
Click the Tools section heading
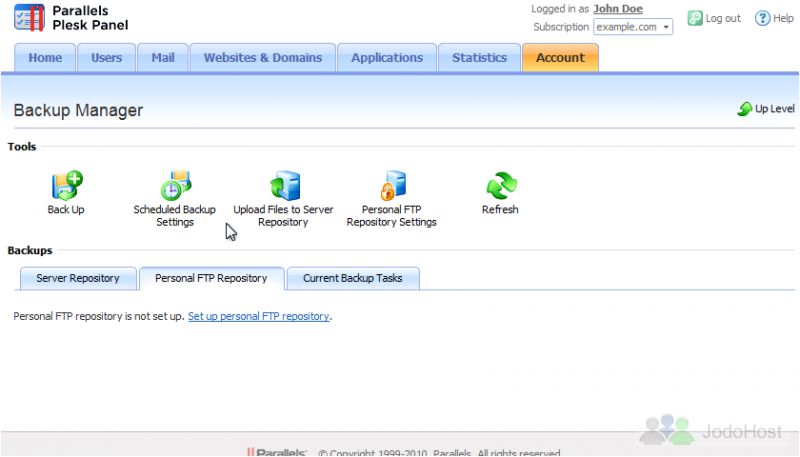(22, 147)
